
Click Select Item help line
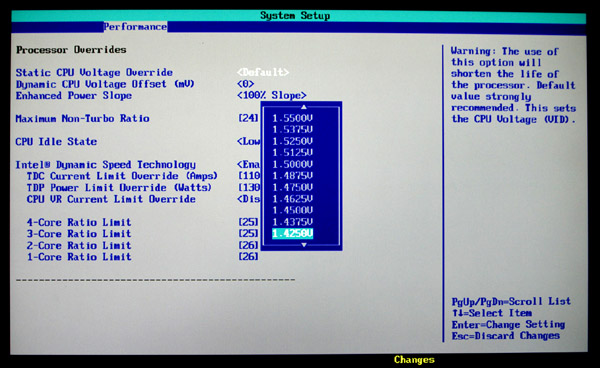(492, 313)
